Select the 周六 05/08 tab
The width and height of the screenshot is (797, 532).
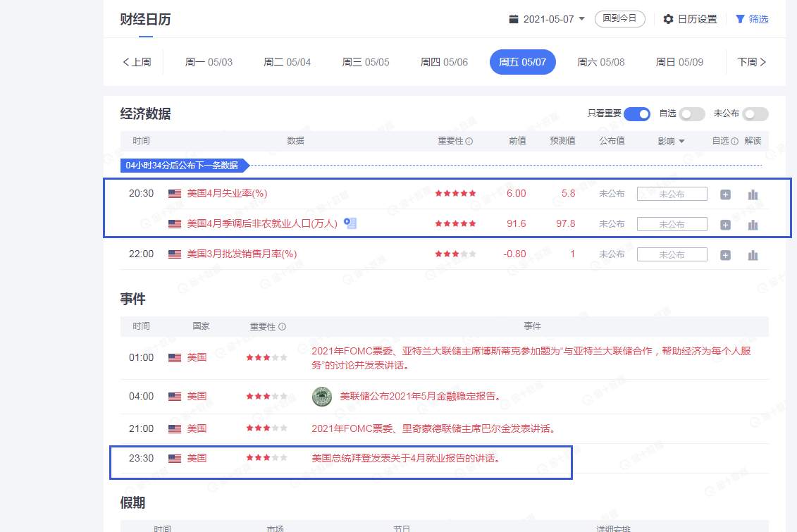pos(601,62)
